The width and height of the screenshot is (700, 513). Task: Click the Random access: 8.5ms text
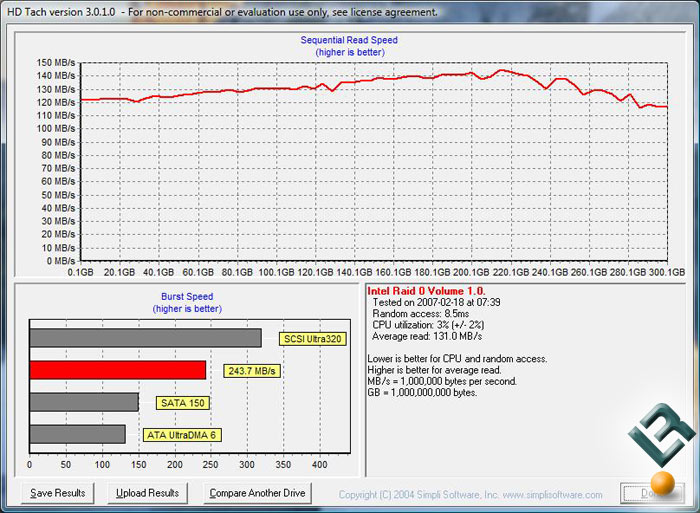pos(421,313)
